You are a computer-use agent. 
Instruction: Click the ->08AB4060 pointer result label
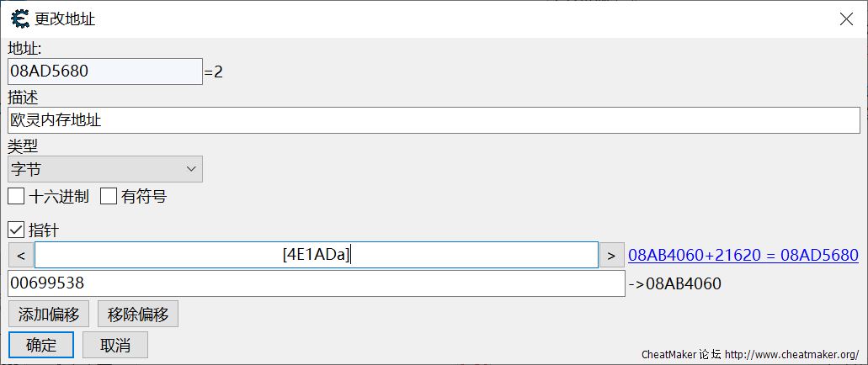pyautogui.click(x=675, y=284)
